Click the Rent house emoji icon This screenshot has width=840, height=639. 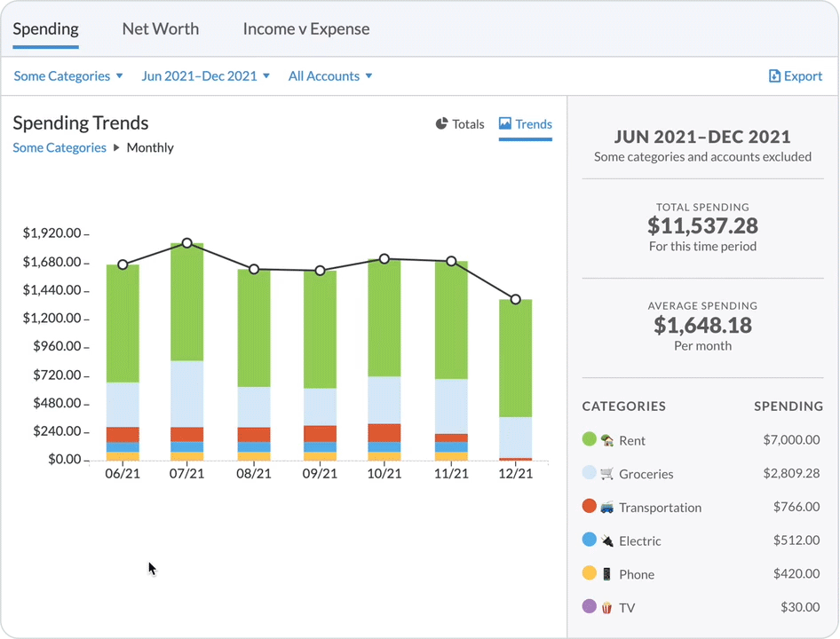pos(607,440)
